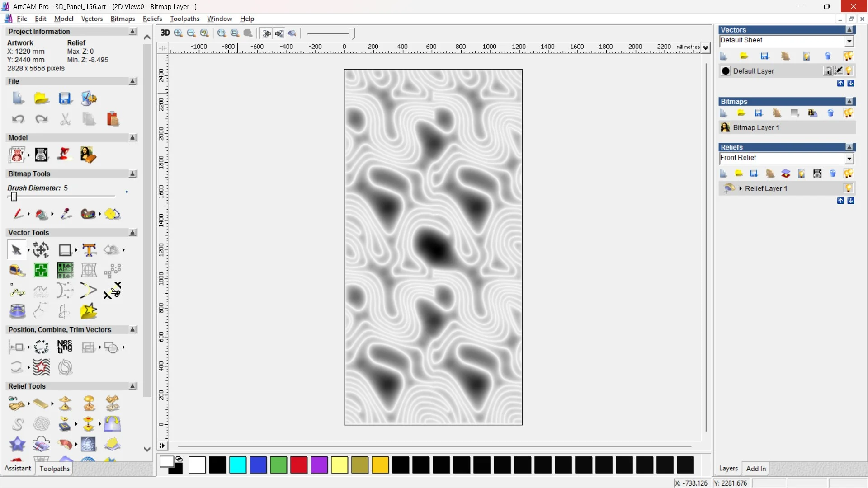Select the Create Text vector tool
868x488 pixels.
[89, 250]
